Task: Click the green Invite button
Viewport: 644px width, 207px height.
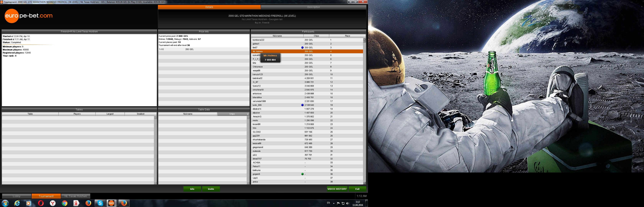Action: [x=211, y=189]
